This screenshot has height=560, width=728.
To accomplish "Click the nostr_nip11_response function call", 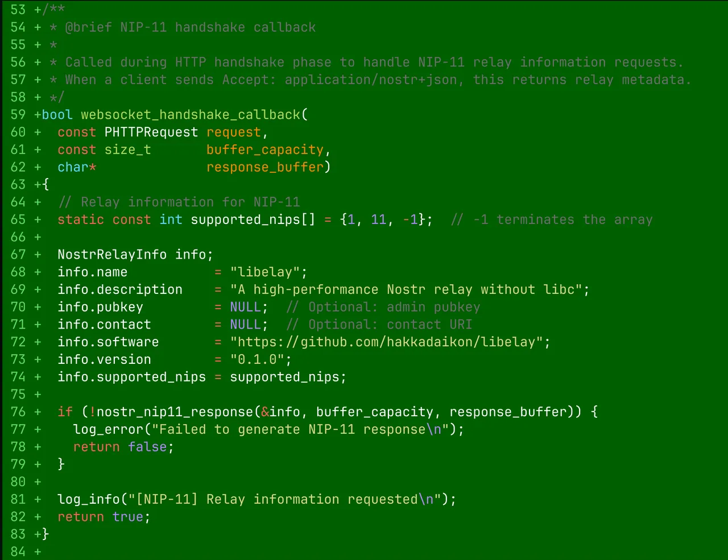I will [x=175, y=412].
